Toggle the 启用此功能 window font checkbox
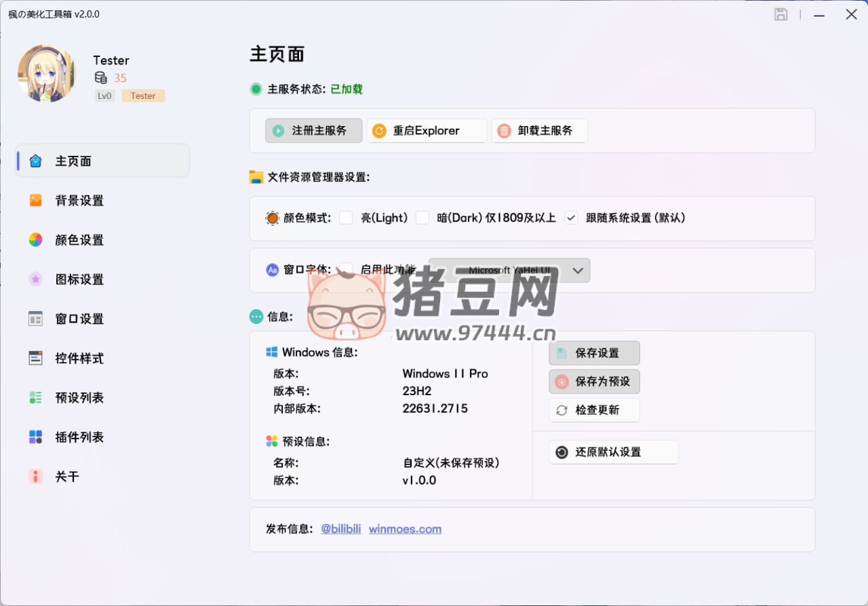Screen dimensions: 868x606 [347, 268]
